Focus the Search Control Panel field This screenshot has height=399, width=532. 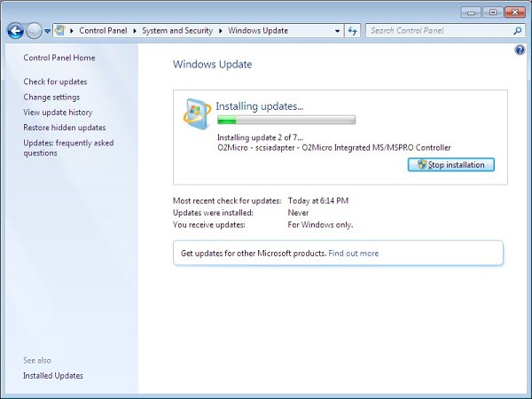coord(444,31)
